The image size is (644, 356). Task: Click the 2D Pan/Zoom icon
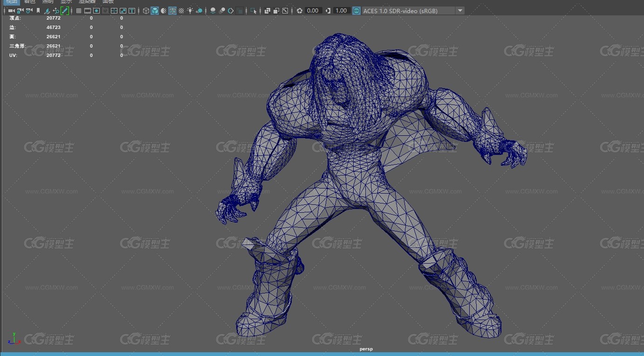tap(56, 11)
